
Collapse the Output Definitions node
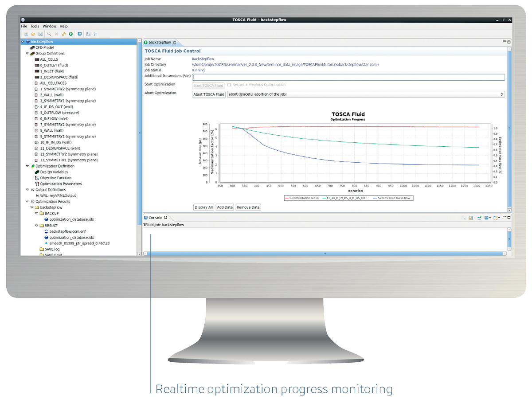[x=27, y=189]
